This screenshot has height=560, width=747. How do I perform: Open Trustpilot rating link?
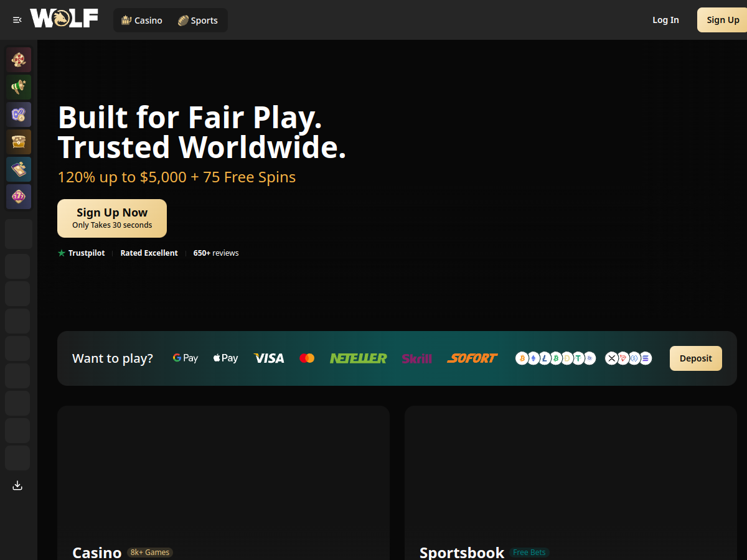82,253
